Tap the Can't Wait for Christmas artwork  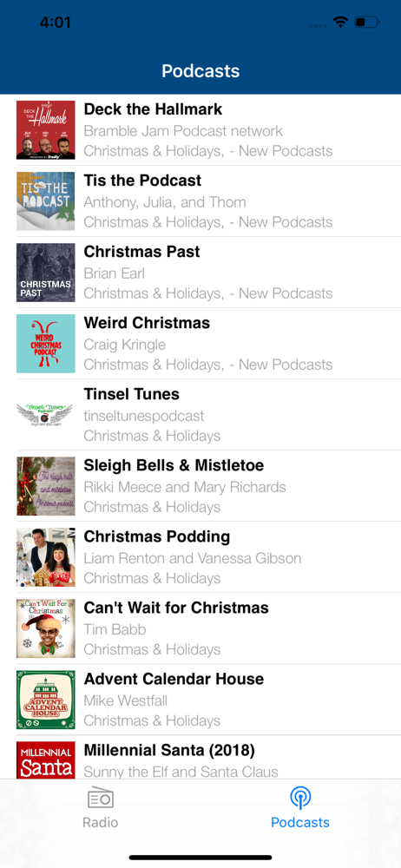tap(45, 628)
